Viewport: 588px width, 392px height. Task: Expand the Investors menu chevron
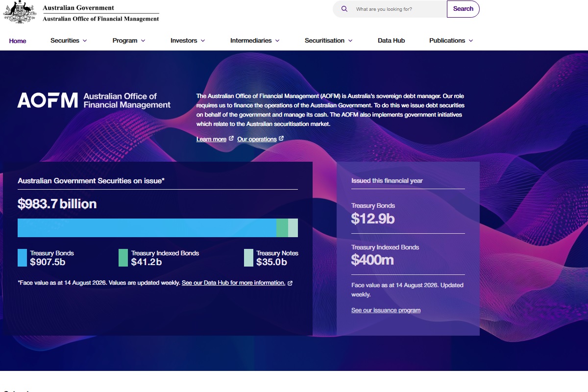[203, 41]
